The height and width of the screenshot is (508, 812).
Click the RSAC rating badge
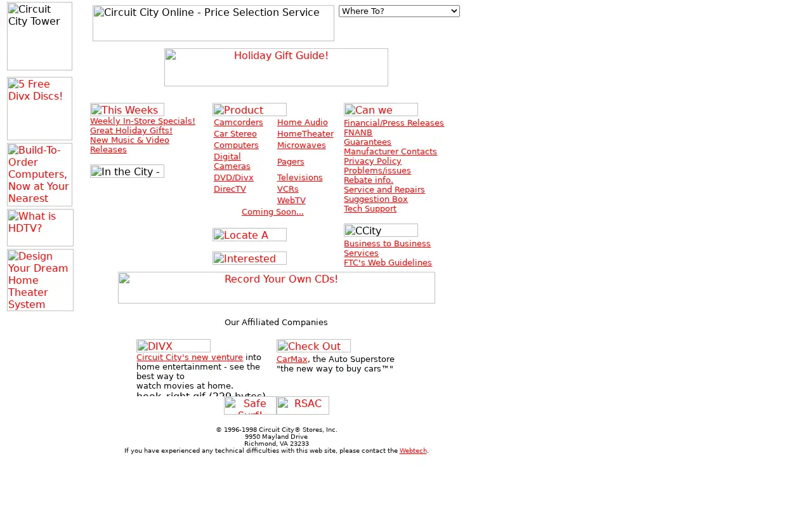point(303,405)
